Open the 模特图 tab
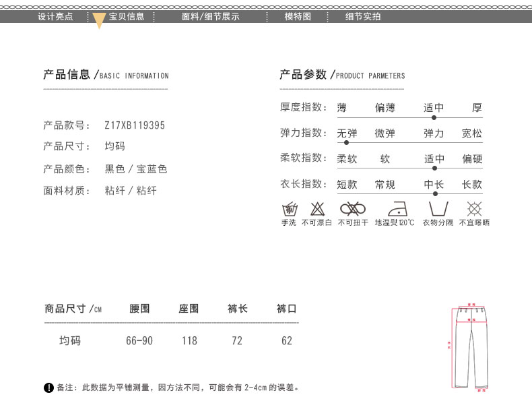The height and width of the screenshot is (403, 532). click(298, 16)
